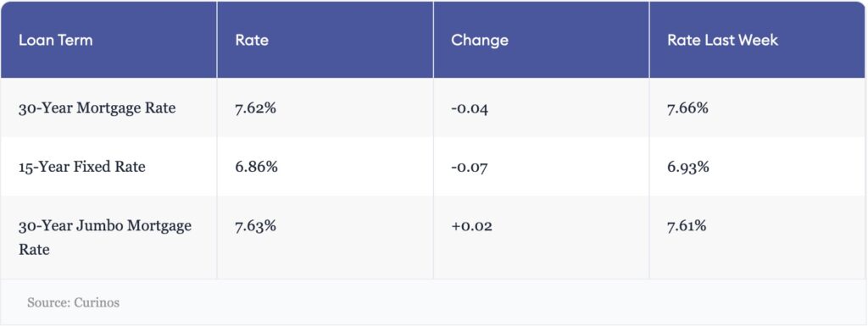Screen dimensions: 868x326
Task: Click the 7.62% rate cell
Action: click(255, 108)
